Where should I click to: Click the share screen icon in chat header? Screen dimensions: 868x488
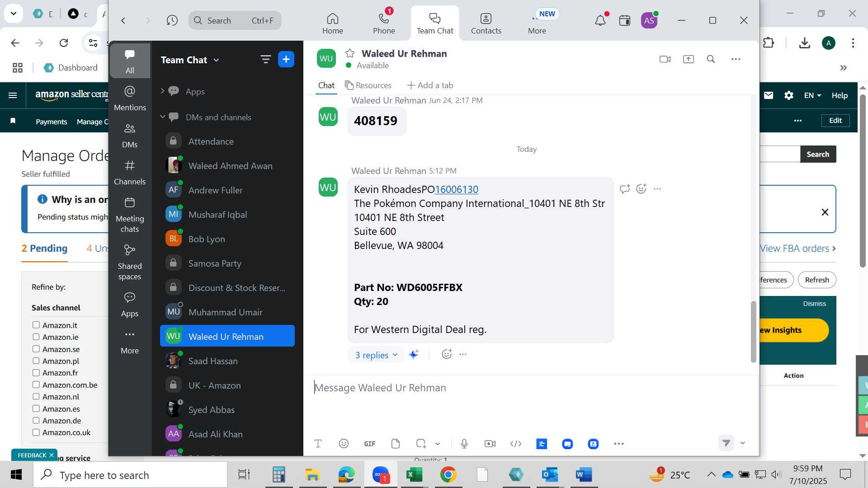coord(689,59)
